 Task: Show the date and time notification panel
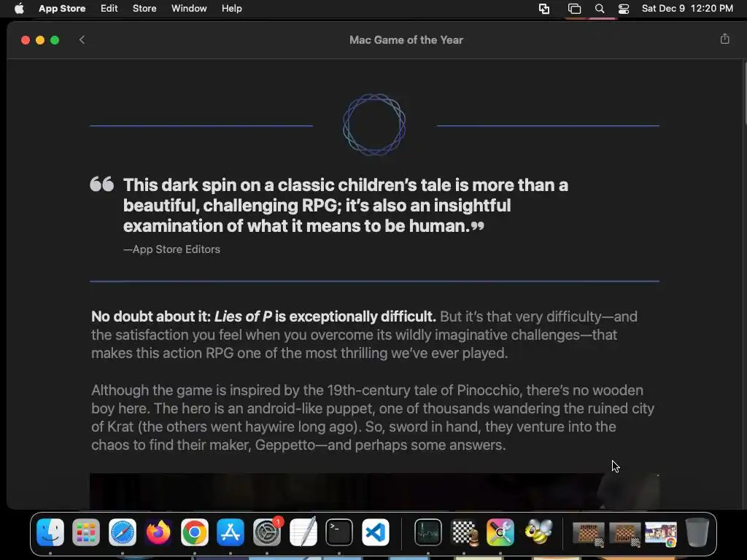click(687, 9)
